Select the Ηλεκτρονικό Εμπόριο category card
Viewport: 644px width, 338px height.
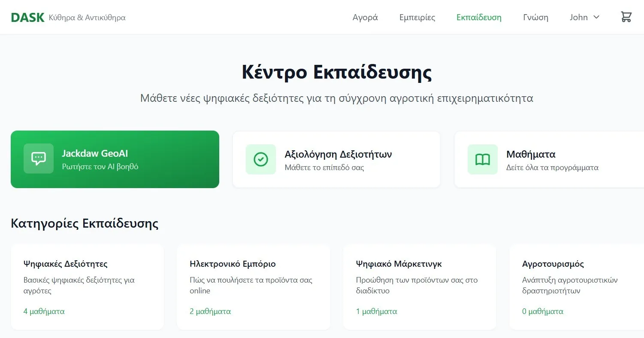253,286
